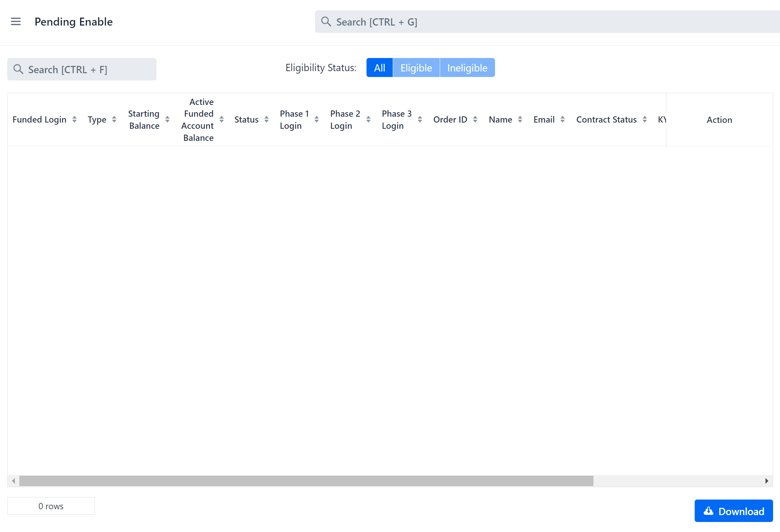Sort the Status column
This screenshot has height=532, width=780.
point(266,119)
